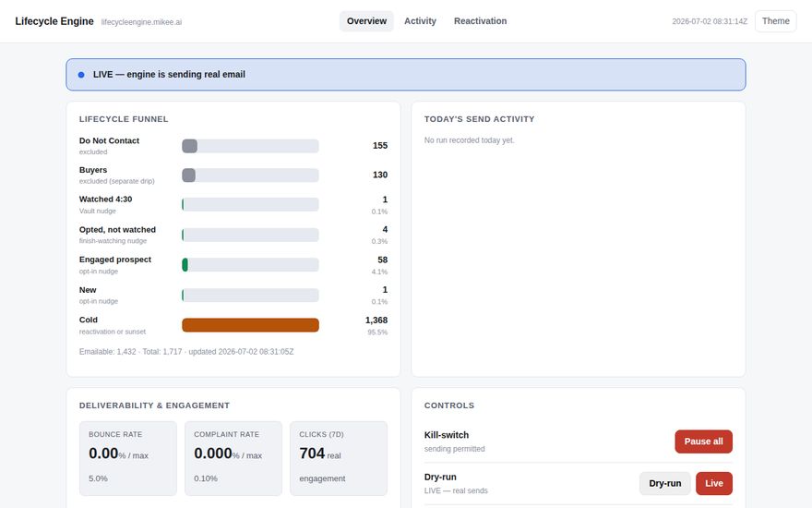This screenshot has width=812, height=508.
Task: Click the Clicks (7D) card
Action: [339, 458]
